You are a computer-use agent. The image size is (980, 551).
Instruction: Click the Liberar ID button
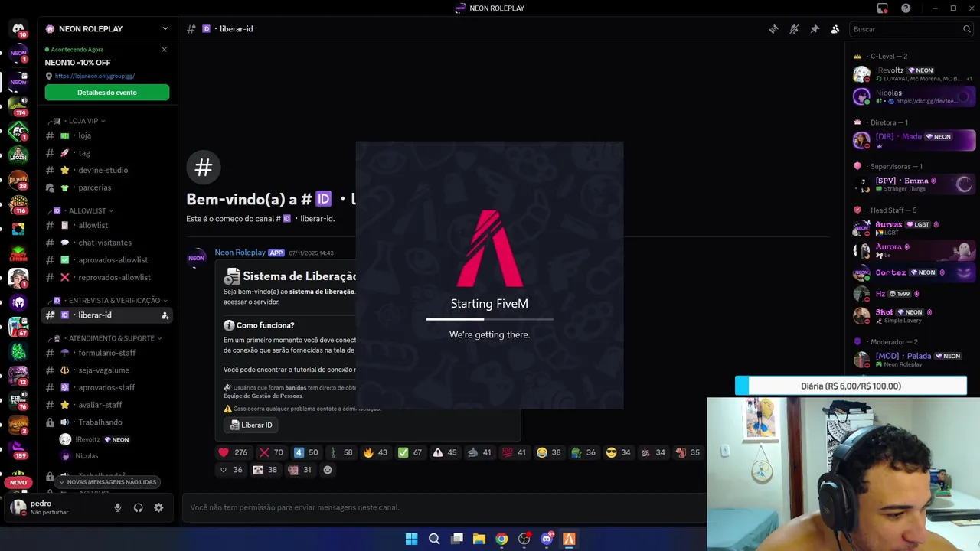coord(251,425)
